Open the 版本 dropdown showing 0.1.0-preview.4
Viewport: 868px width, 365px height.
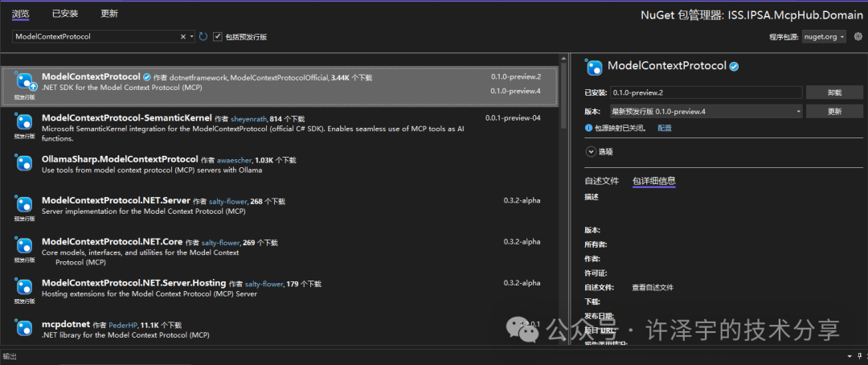706,111
